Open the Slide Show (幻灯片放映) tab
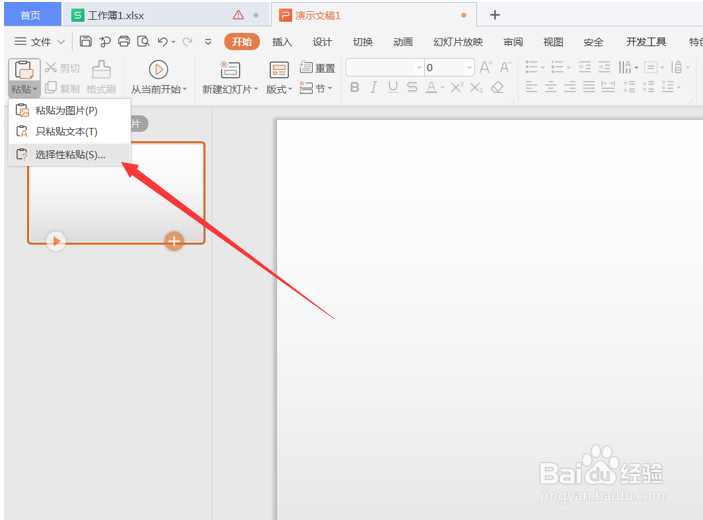This screenshot has width=703, height=520. click(x=458, y=42)
